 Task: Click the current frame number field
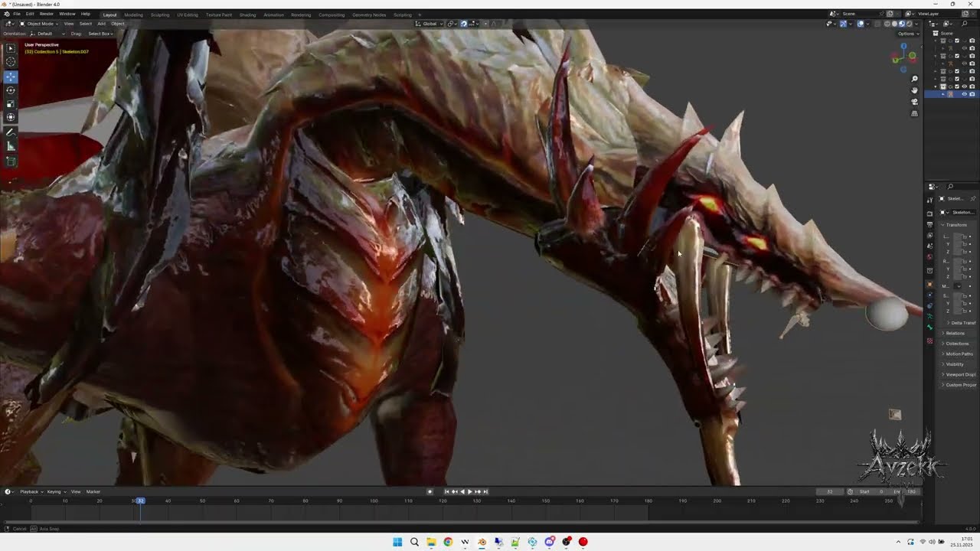click(830, 491)
